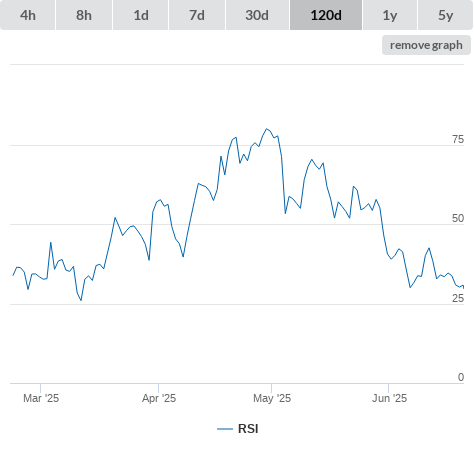Viewport: 474px width, 455px height.
Task: Click the 75 level y-axis label
Action: click(458, 139)
